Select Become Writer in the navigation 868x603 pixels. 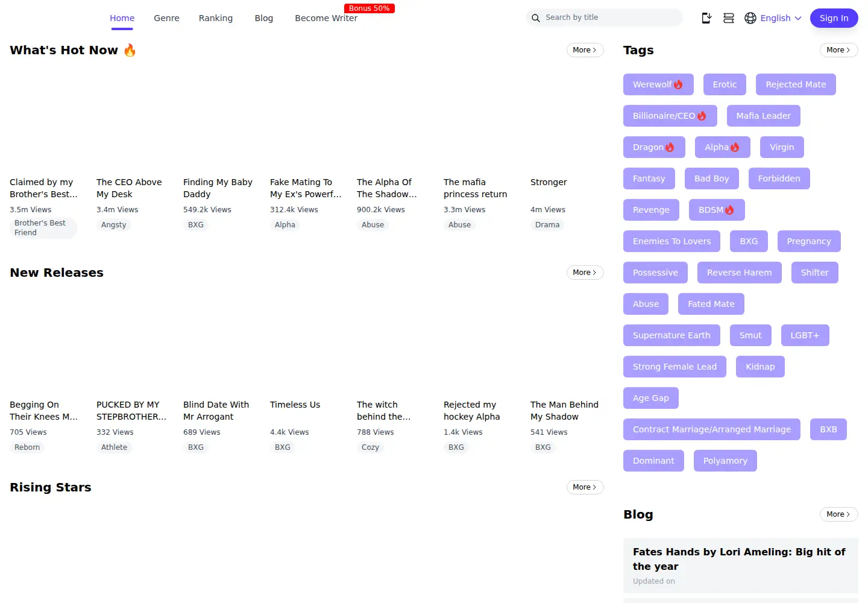click(x=326, y=18)
